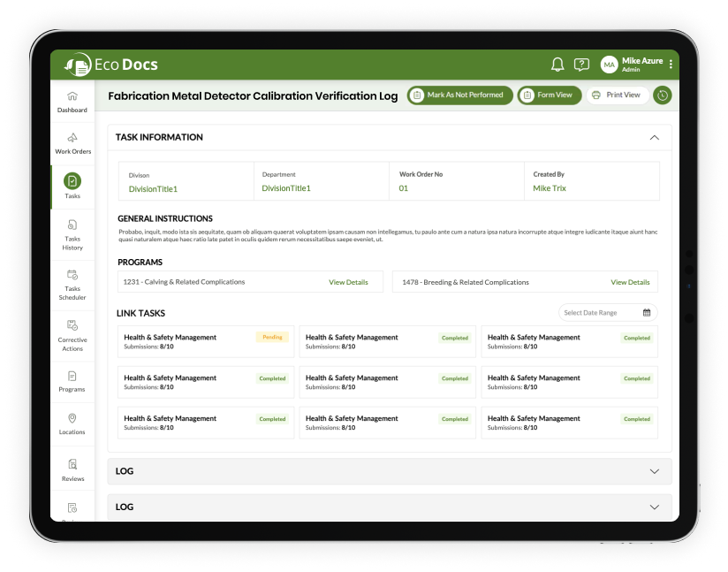Expand the first Log section
The height and width of the screenshot is (572, 728).
(x=655, y=471)
